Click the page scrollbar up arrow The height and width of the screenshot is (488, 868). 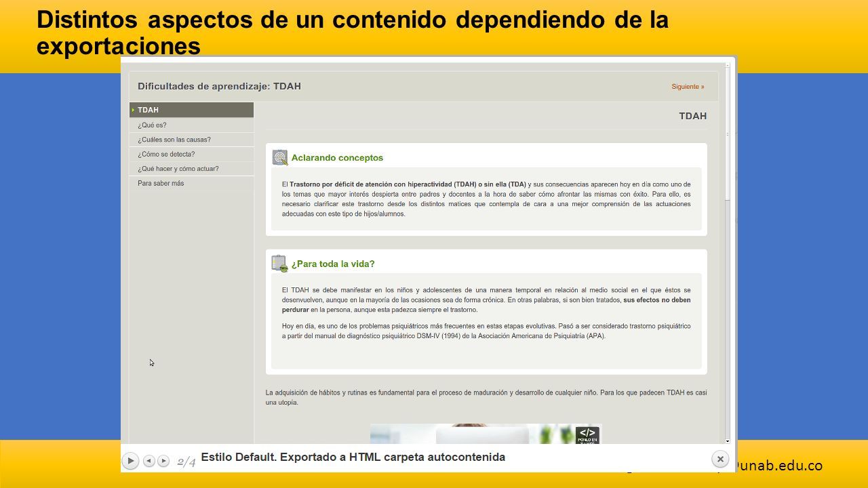(728, 66)
